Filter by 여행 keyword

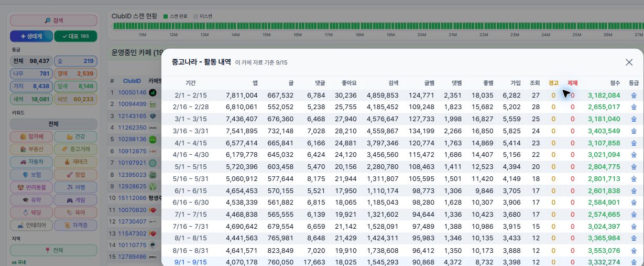[75, 187]
